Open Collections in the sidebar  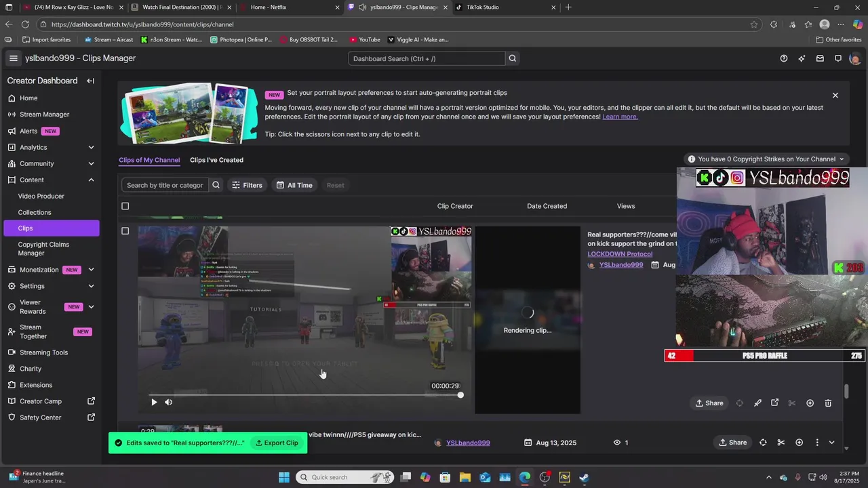(35, 212)
